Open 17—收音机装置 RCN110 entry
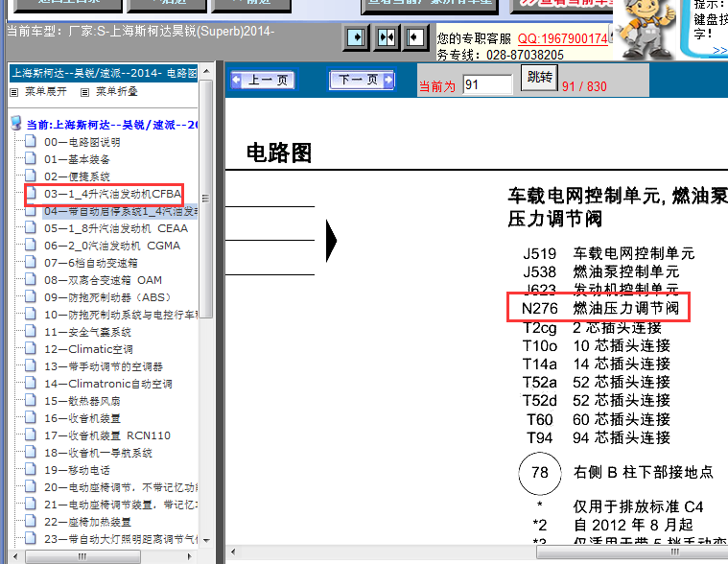Viewport: 728px width, 564px height. click(107, 435)
